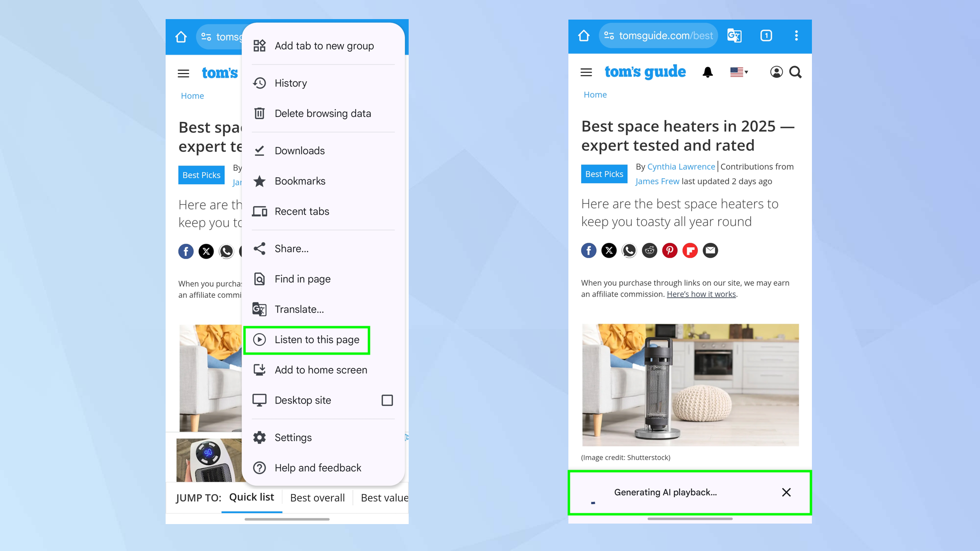Open the US flag language dropdown

pos(738,72)
